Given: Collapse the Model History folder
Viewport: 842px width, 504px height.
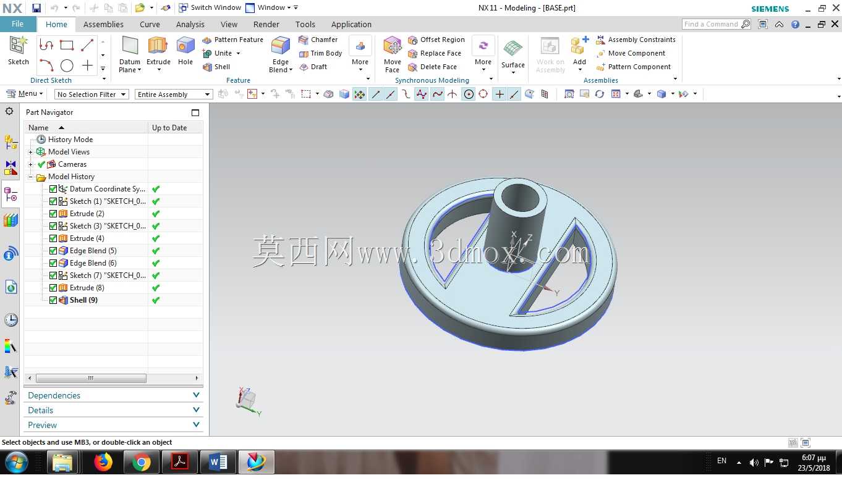Looking at the screenshot, I should point(30,177).
